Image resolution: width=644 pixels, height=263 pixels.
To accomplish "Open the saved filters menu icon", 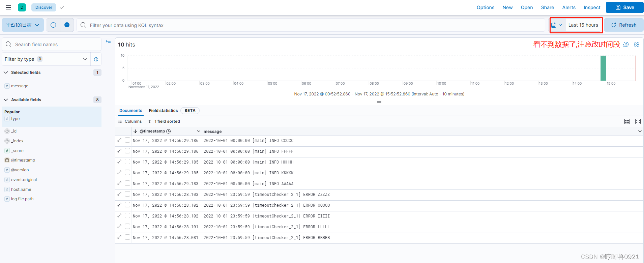I will tap(53, 25).
